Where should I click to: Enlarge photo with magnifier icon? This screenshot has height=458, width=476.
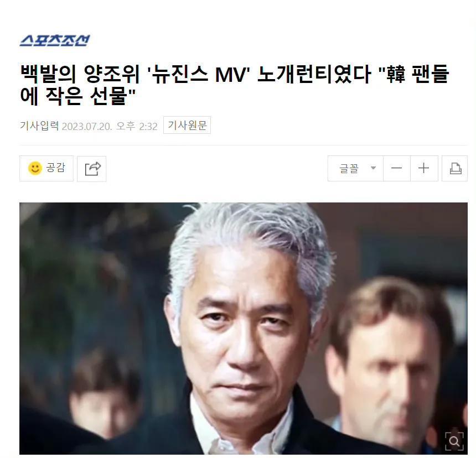pos(454,441)
